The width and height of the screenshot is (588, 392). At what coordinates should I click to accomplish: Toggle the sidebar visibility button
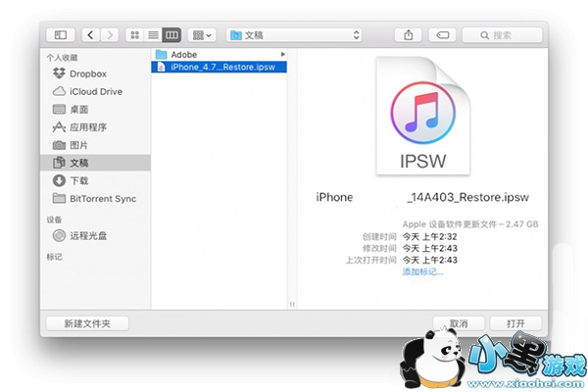tap(61, 35)
